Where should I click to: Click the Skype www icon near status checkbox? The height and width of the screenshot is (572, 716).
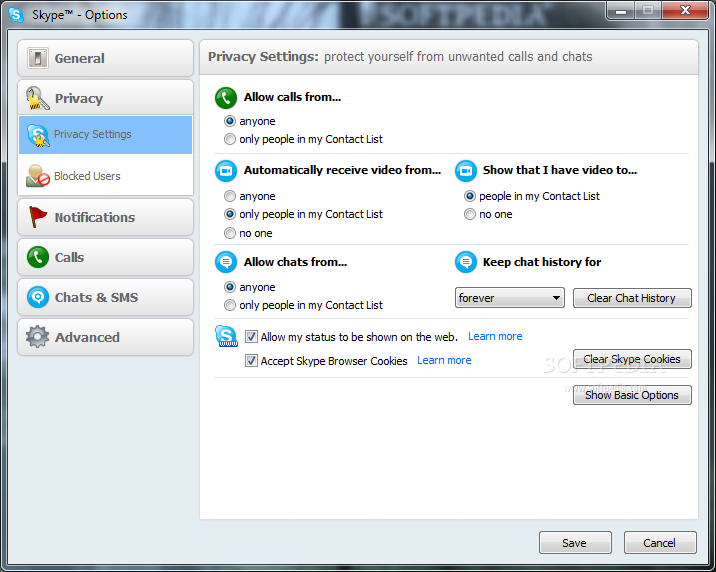226,336
